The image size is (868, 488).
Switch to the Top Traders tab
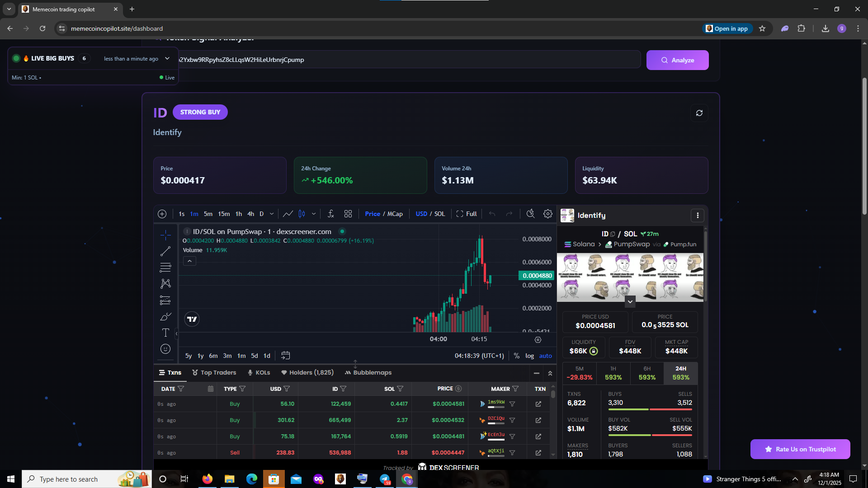[218, 372]
